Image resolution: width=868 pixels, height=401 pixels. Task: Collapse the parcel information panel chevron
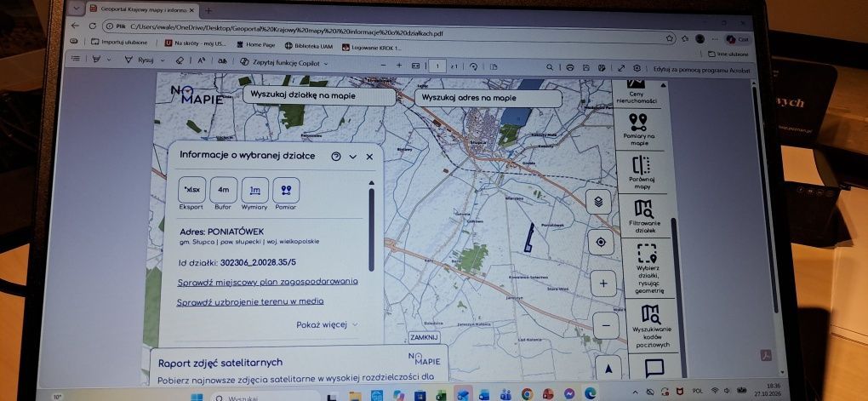(352, 157)
